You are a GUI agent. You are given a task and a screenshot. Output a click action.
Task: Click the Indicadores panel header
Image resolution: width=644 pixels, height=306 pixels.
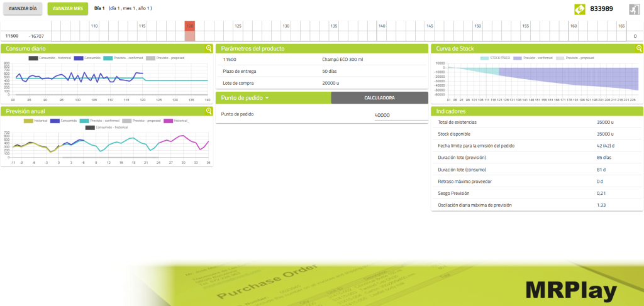point(536,111)
